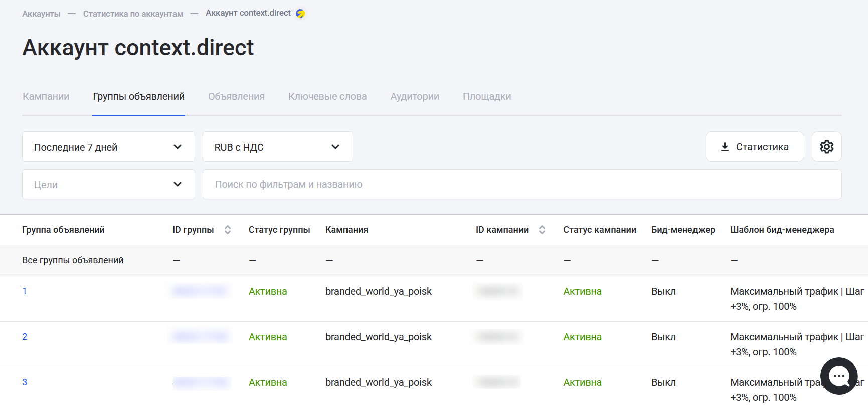The width and height of the screenshot is (868, 411).
Task: Open the table settings gear icon
Action: [x=826, y=147]
